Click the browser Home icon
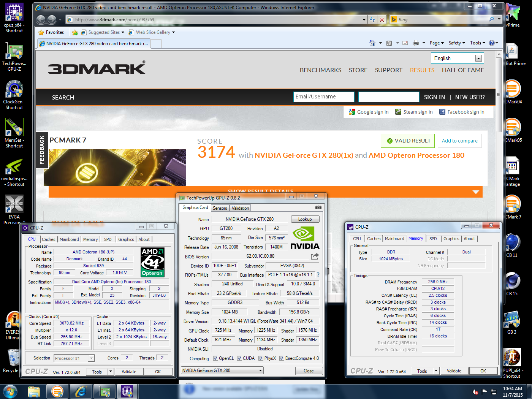Screen dimensions: 532x399 tap(372, 43)
